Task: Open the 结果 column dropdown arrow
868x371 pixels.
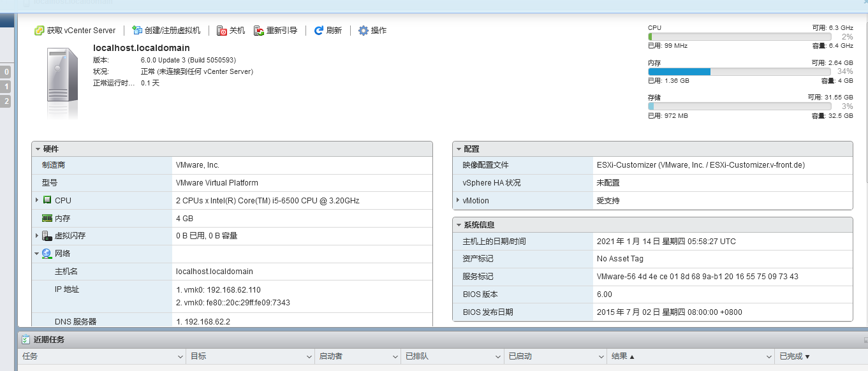Action: point(769,357)
